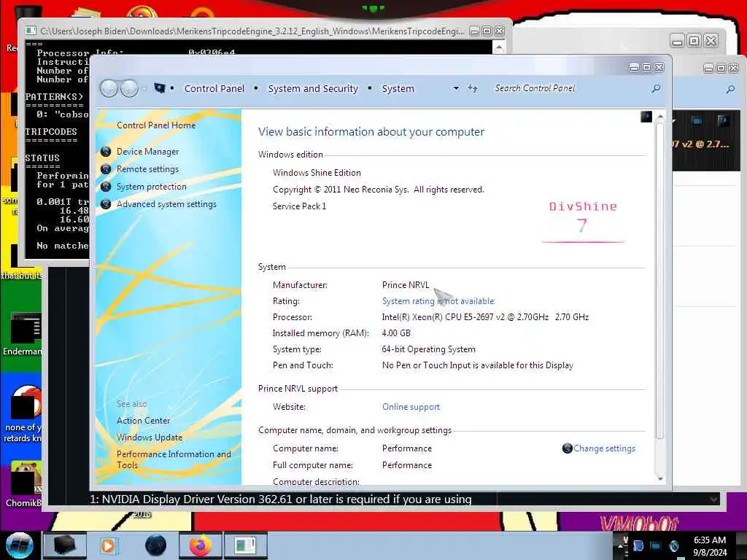
Task: Click the volume tray icon
Action: pos(673,545)
